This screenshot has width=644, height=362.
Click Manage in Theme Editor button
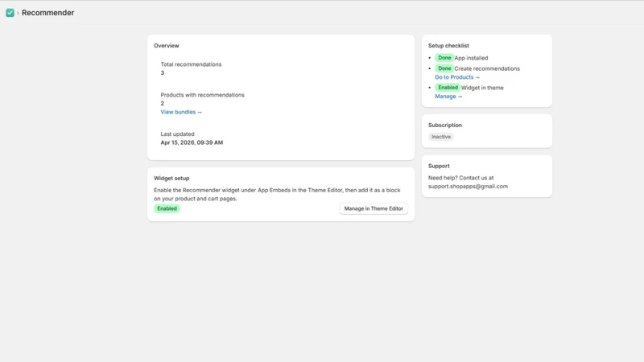pyautogui.click(x=374, y=208)
